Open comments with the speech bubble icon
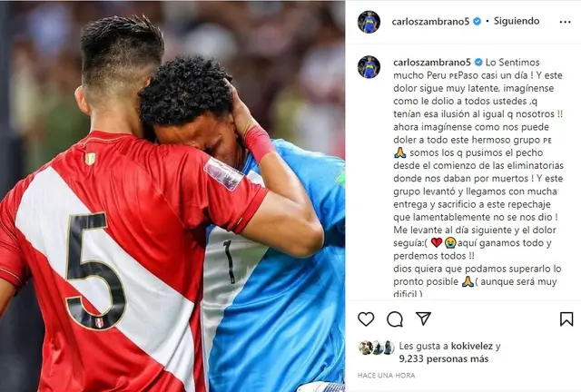The height and width of the screenshot is (392, 581). coord(395,319)
